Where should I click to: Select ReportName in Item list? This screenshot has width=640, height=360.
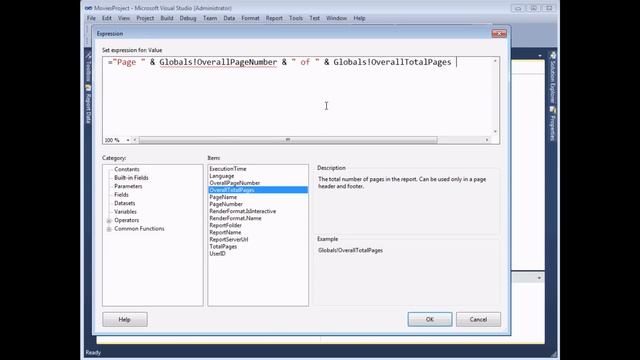(x=258, y=232)
